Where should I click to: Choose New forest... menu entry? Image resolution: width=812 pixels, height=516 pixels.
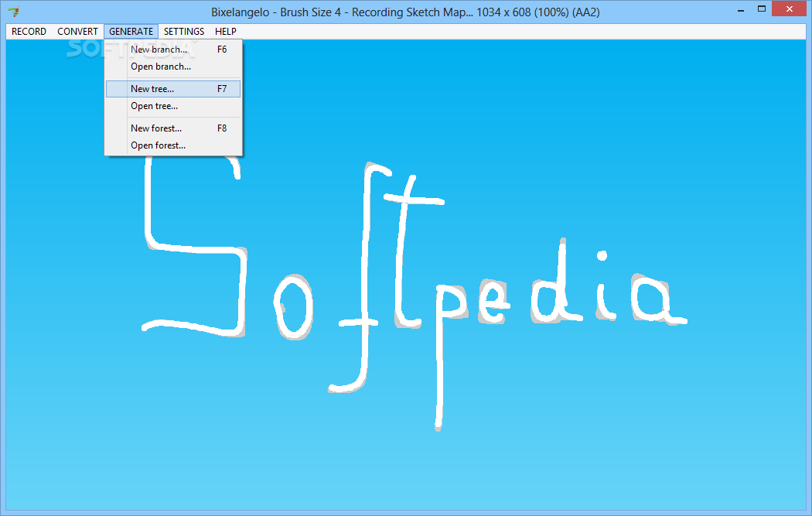pyautogui.click(x=173, y=128)
